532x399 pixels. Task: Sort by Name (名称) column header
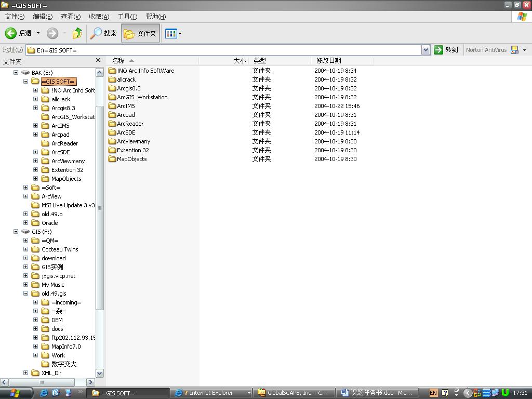click(x=152, y=61)
